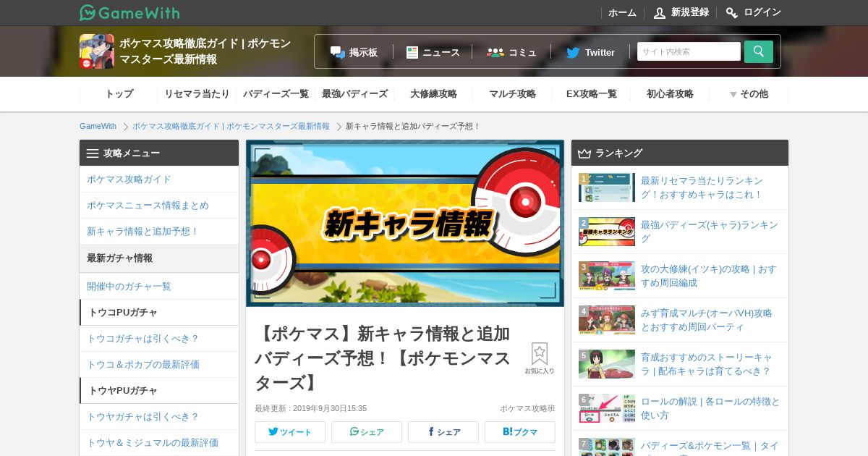This screenshot has width=868, height=456.
Task: Open トウヤ＆ミジュマルの最新評価 sidebar link
Action: coord(159,443)
